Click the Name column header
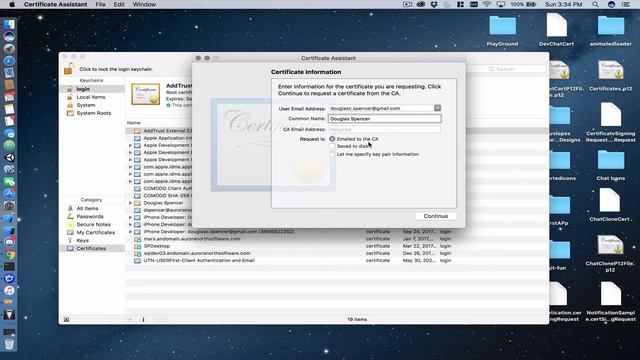Screen dimensions: 640x360 [x=134, y=123]
